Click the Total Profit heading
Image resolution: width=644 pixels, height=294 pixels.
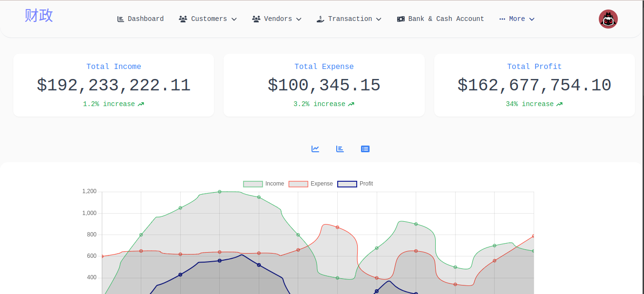(x=534, y=67)
